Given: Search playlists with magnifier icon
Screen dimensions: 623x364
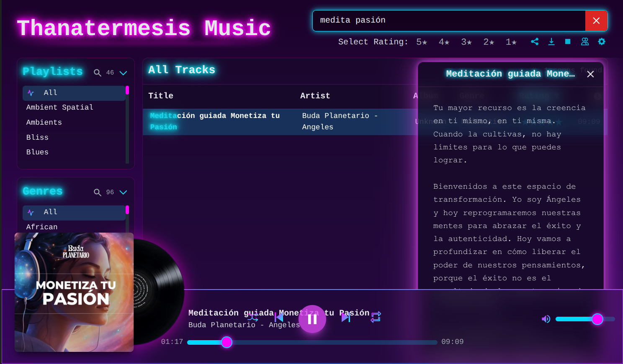Looking at the screenshot, I should [x=98, y=73].
